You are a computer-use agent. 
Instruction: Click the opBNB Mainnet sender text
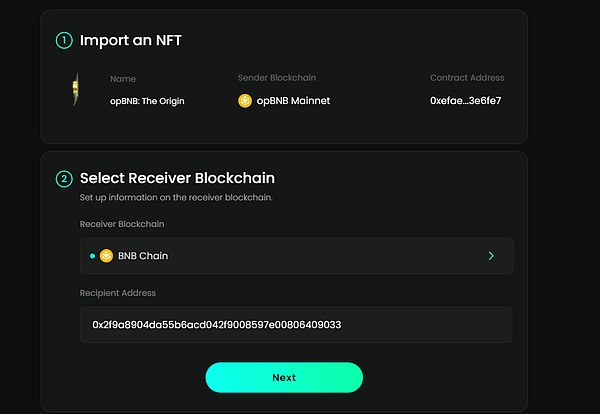coord(293,101)
